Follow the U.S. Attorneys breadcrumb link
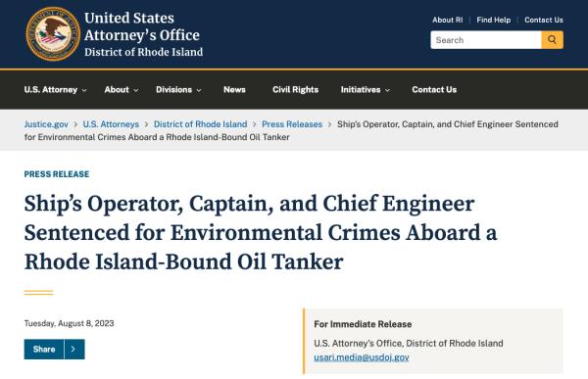Viewport: 588px width, 379px height. coord(111,124)
